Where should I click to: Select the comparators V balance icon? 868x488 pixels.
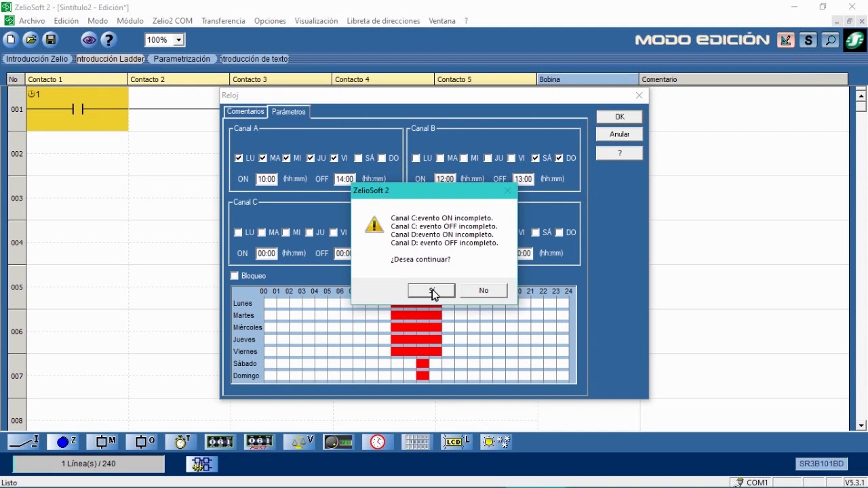pyautogui.click(x=299, y=442)
